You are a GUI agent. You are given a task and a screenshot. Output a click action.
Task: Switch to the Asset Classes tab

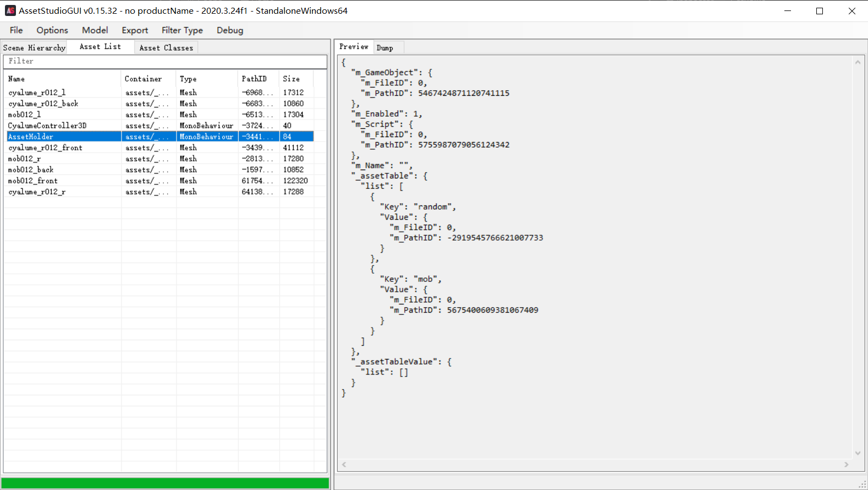click(166, 48)
